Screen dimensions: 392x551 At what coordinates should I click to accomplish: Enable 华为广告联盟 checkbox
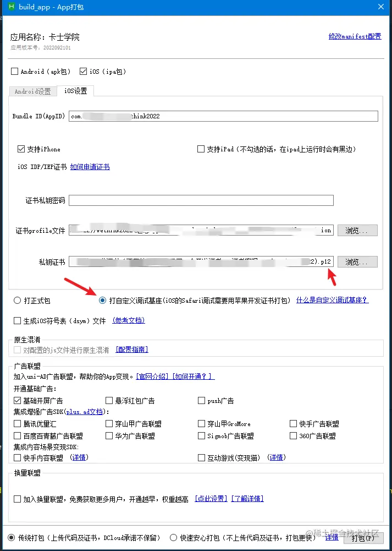109,436
